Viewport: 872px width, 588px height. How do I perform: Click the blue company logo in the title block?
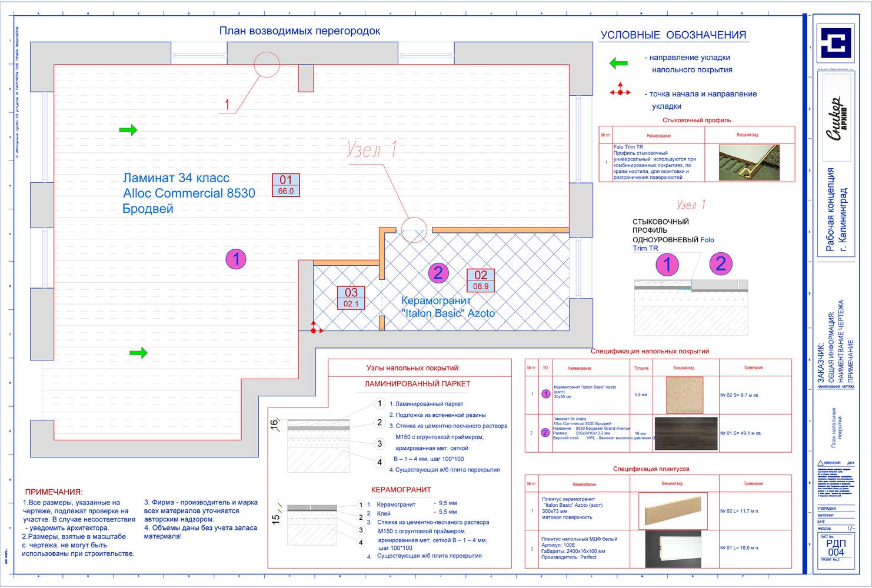(835, 44)
